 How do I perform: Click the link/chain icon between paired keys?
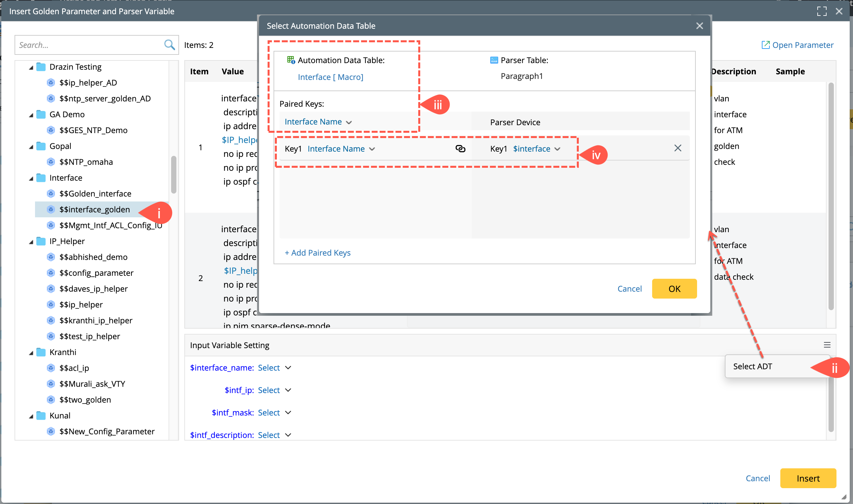(x=460, y=149)
